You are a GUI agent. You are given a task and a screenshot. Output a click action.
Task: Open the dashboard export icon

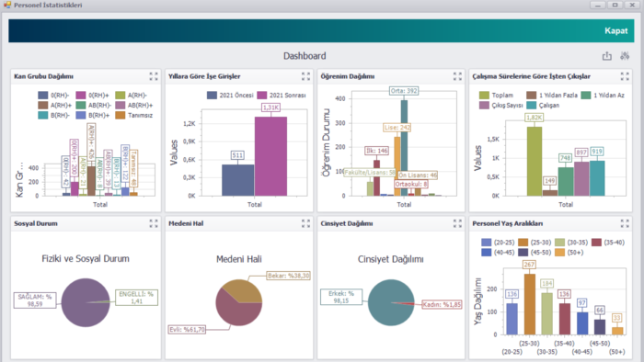tap(606, 56)
